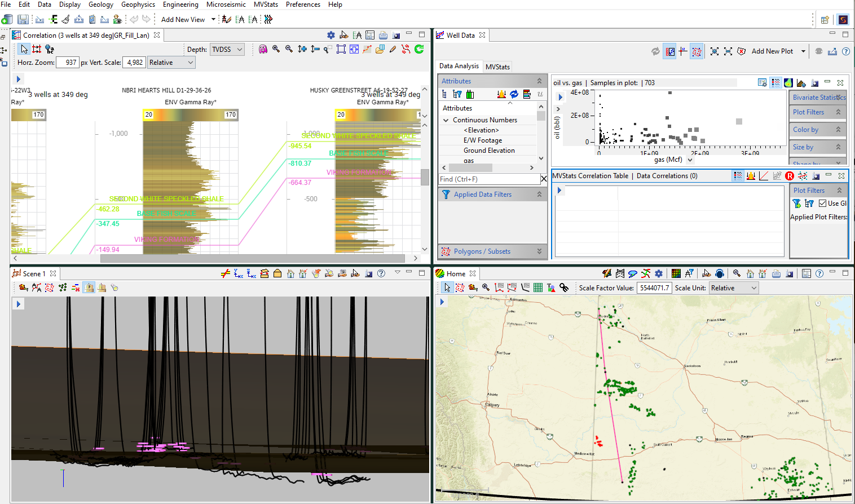Click the red R icon in MVStats toolbar
Viewport: 855px width, 504px height.
tap(790, 176)
